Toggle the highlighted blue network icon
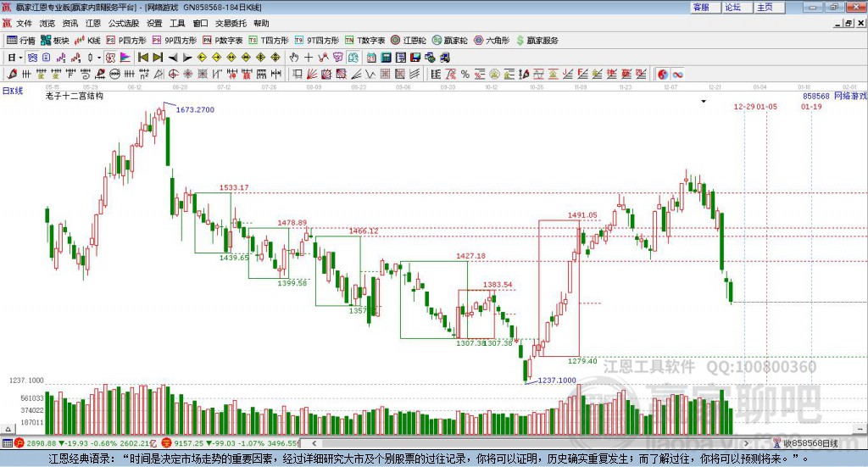Screen dimensions: 868x467 (33, 57)
